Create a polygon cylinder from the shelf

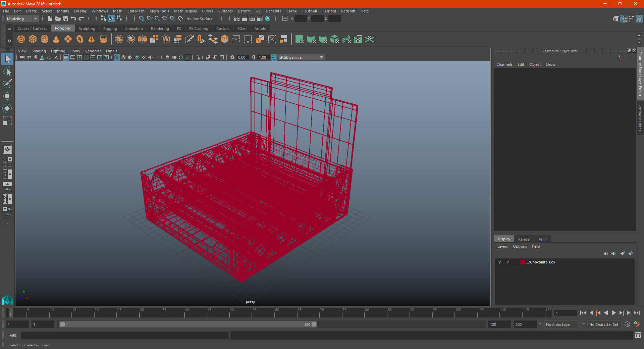point(45,39)
